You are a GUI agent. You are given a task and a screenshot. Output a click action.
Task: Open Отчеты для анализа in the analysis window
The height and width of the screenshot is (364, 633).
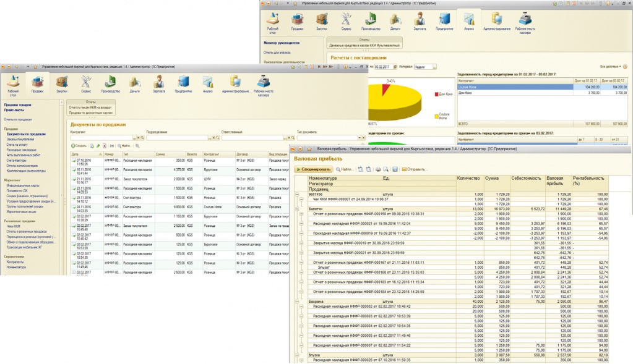[x=277, y=53]
